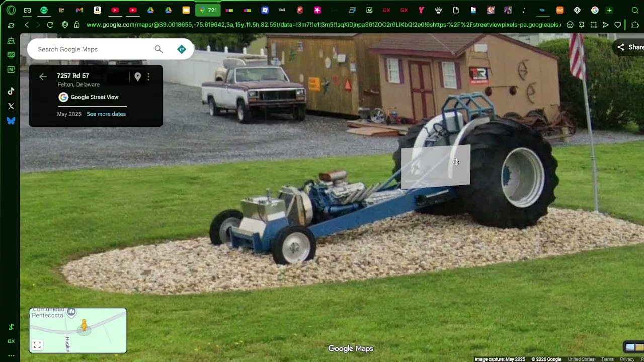Open the My Flow send icon
Image resolution: width=644 pixels, height=362 pixels.
click(x=606, y=25)
